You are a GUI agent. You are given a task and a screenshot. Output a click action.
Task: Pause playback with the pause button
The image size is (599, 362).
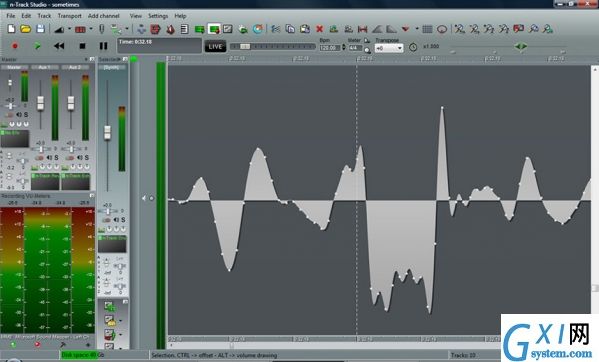click(x=104, y=46)
